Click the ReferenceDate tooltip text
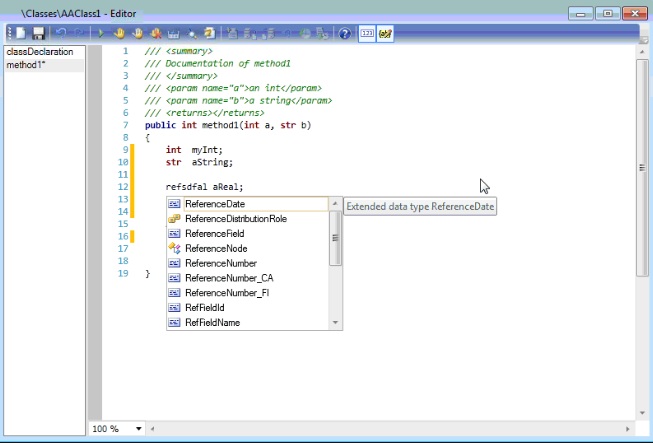This screenshot has width=653, height=443. [x=420, y=207]
